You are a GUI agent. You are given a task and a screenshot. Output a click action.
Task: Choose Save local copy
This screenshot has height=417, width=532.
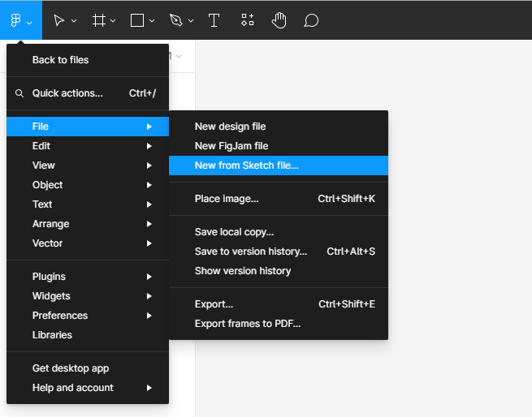pyautogui.click(x=279, y=232)
